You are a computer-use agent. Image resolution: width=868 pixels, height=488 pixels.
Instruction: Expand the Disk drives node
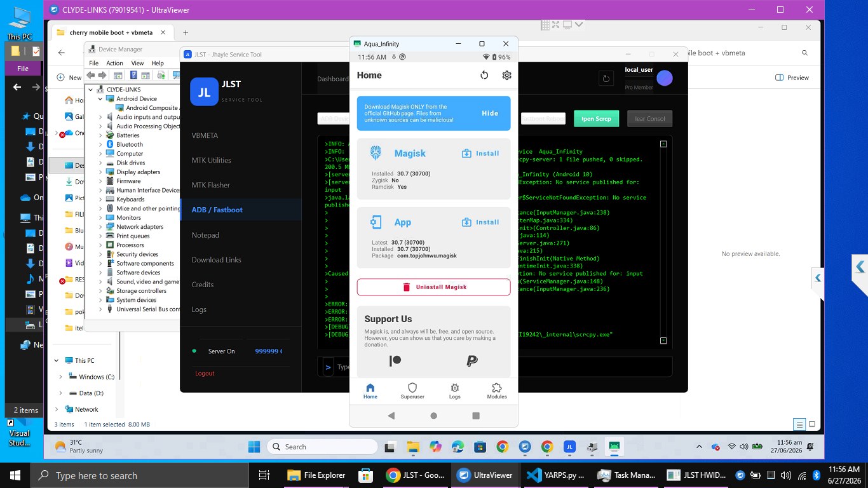(100, 163)
